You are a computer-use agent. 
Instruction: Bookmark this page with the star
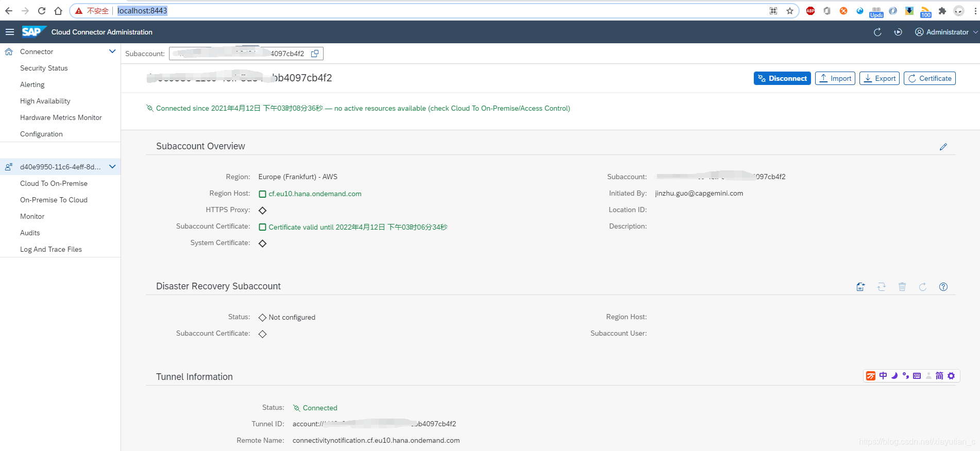[x=790, y=11]
